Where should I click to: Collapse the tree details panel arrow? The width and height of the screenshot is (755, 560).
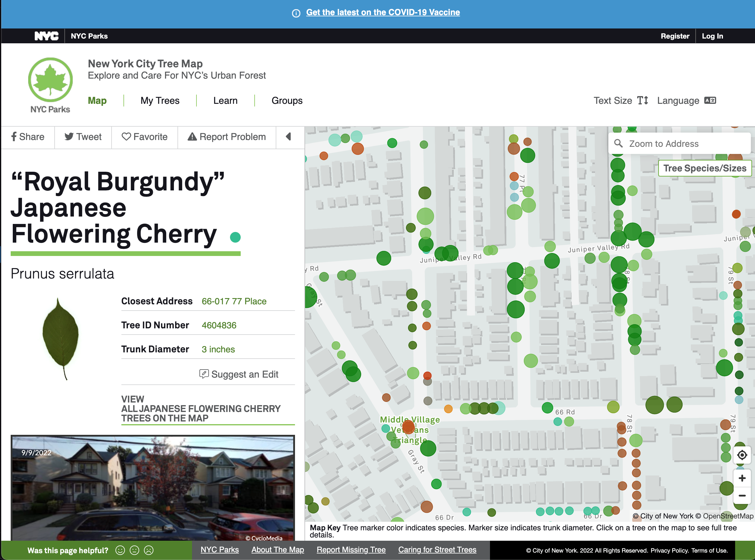tap(288, 137)
